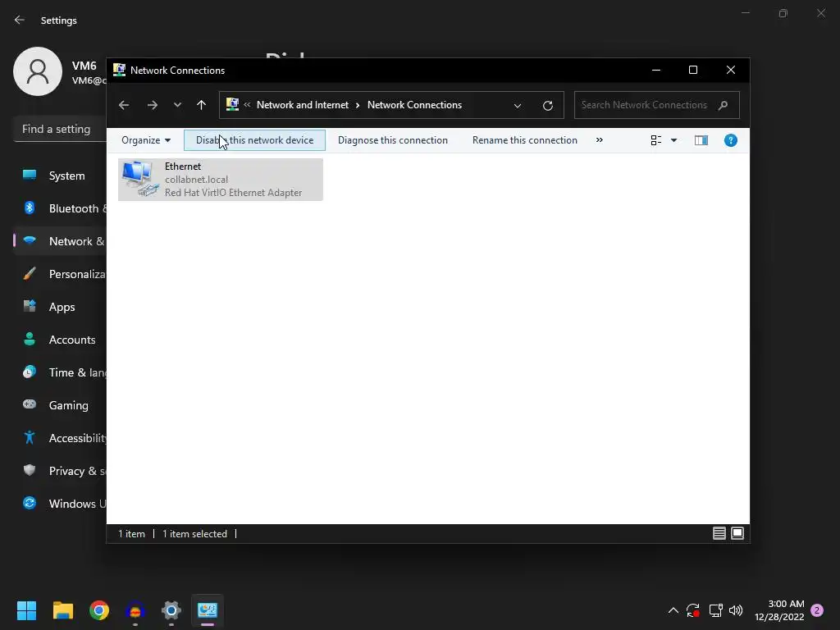The height and width of the screenshot is (630, 840).
Task: Minimize the Network Connections window
Action: coord(656,71)
